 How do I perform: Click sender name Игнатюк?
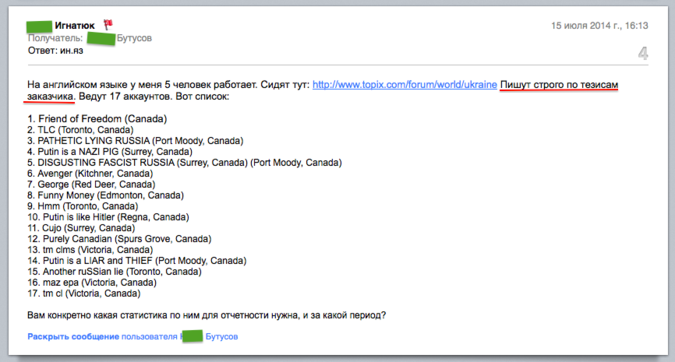(74, 26)
